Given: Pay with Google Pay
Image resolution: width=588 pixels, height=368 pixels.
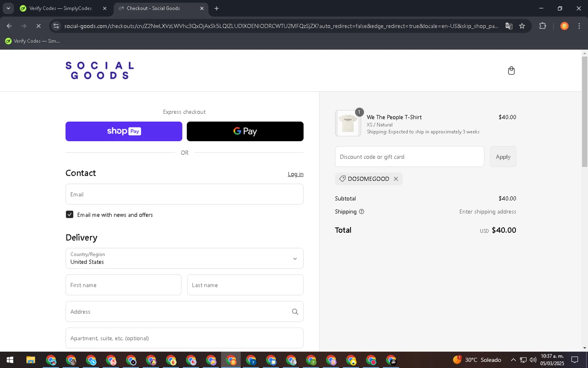Looking at the screenshot, I should tap(245, 131).
